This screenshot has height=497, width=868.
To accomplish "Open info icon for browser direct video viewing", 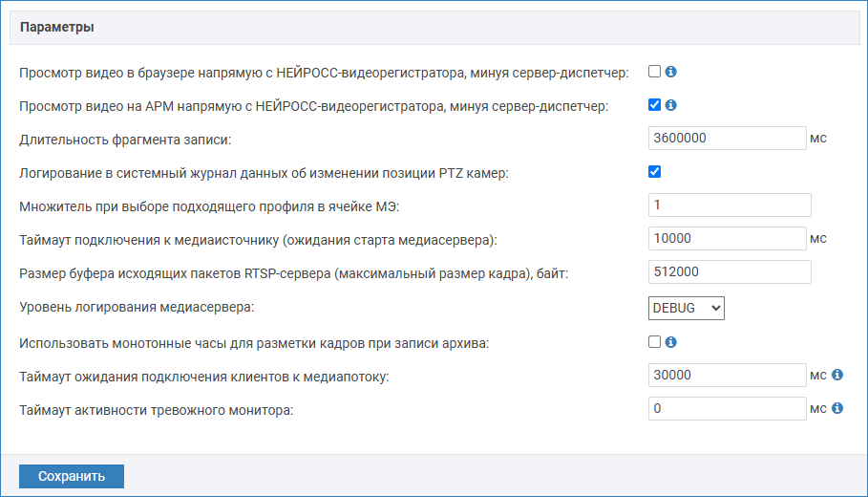I will pyautogui.click(x=670, y=72).
